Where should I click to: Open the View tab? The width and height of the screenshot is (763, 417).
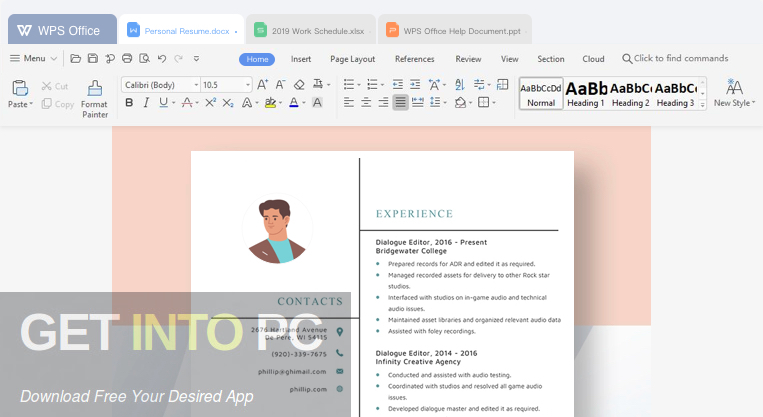(509, 59)
